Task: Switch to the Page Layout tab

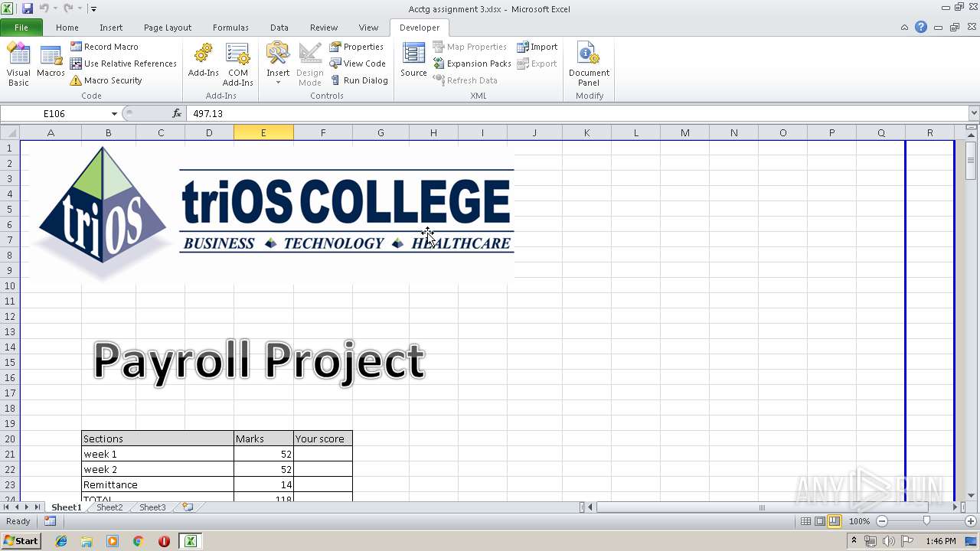Action: pyautogui.click(x=168, y=28)
